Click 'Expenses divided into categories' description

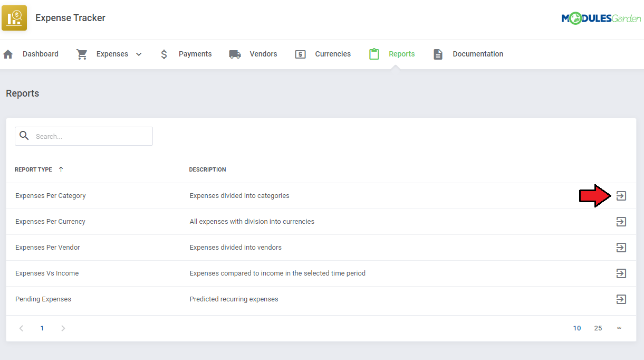(239, 196)
